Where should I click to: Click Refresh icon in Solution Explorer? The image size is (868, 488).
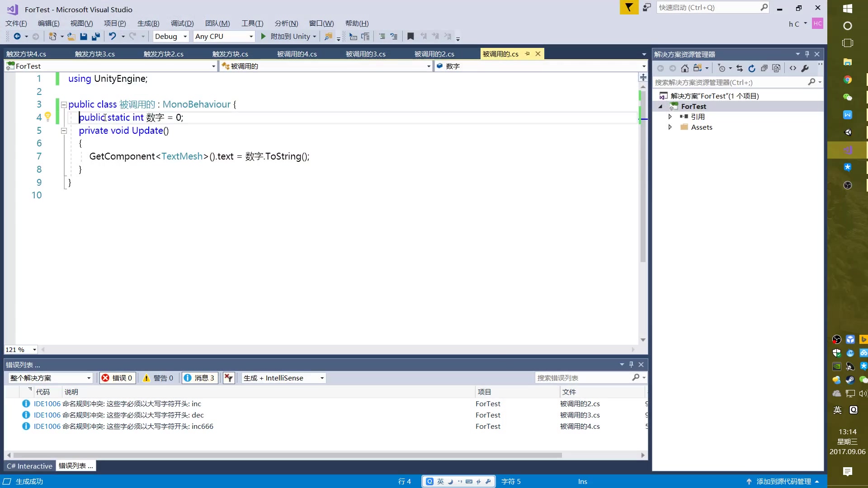(x=752, y=68)
